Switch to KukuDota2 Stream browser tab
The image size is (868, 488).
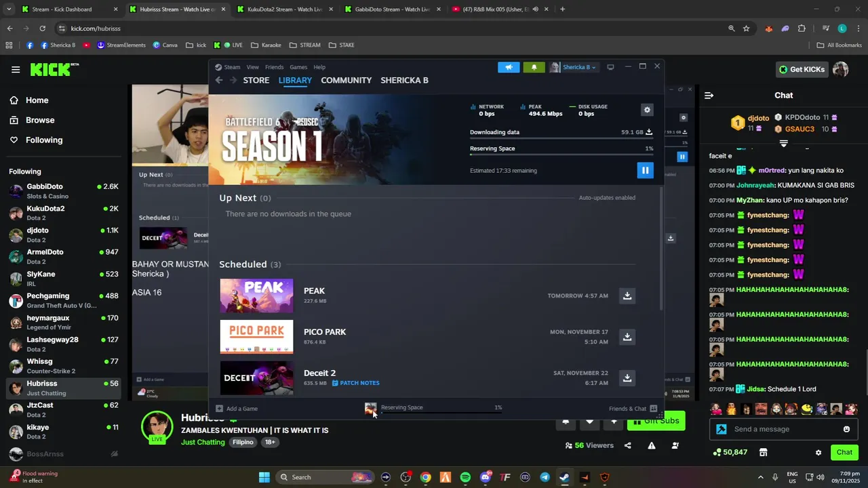pyautogui.click(x=285, y=9)
